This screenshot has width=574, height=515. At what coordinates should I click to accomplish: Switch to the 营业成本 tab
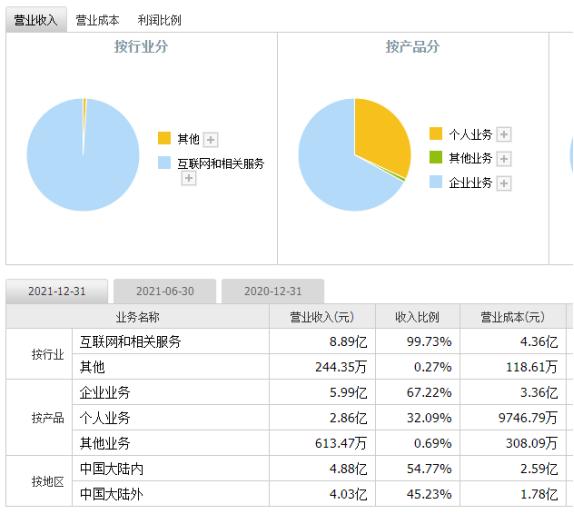pos(97,20)
